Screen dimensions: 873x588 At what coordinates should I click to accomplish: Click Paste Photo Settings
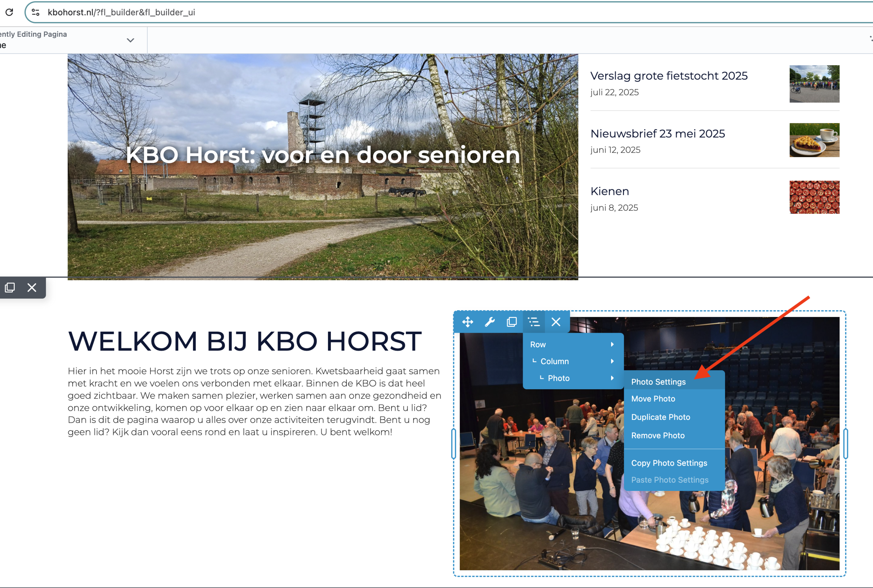coord(674,480)
